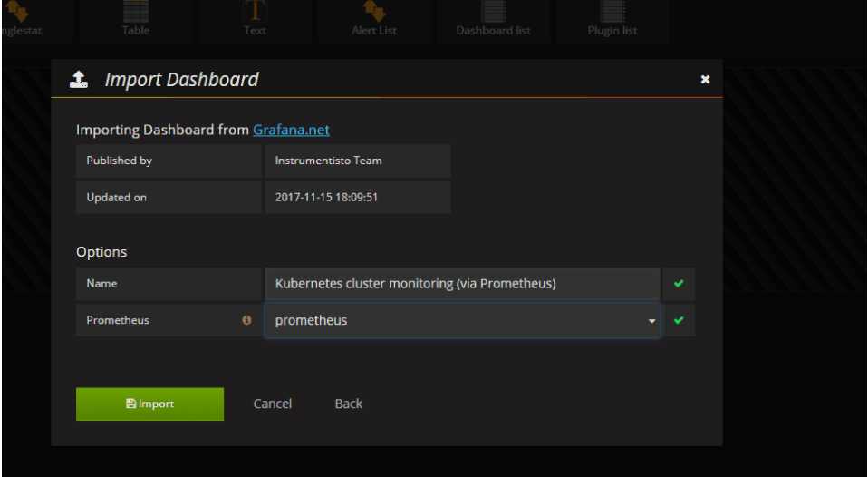Click the green Import button
The image size is (868, 477).
149,404
